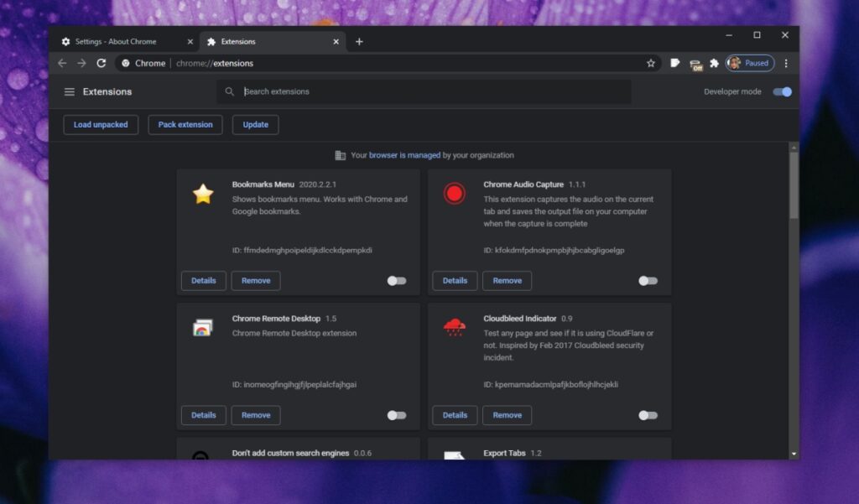The height and width of the screenshot is (504, 859).
Task: Open Details for Chrome Audio Capture
Action: click(x=455, y=281)
